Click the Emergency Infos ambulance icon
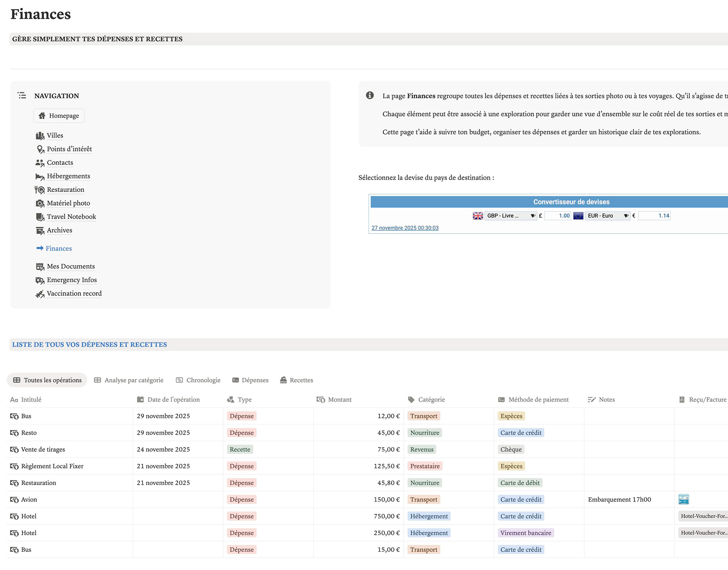 click(40, 280)
